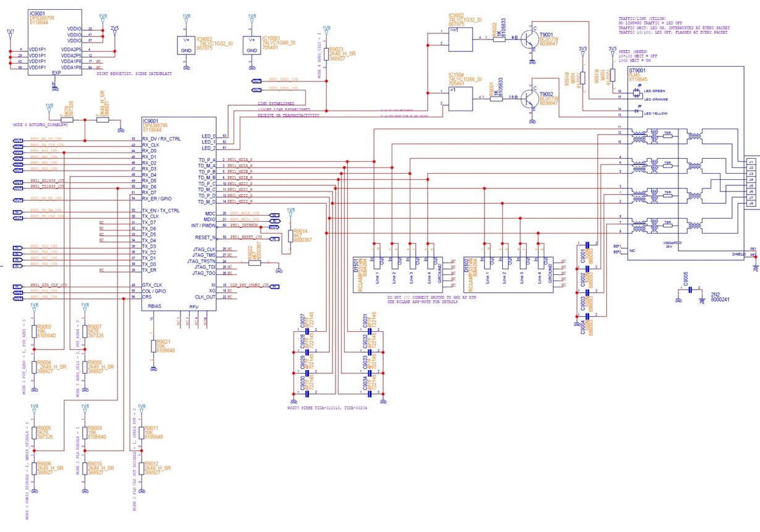Select the T9002 BC817W transistor symbol
This screenshot has height=532, width=760.
(x=531, y=98)
